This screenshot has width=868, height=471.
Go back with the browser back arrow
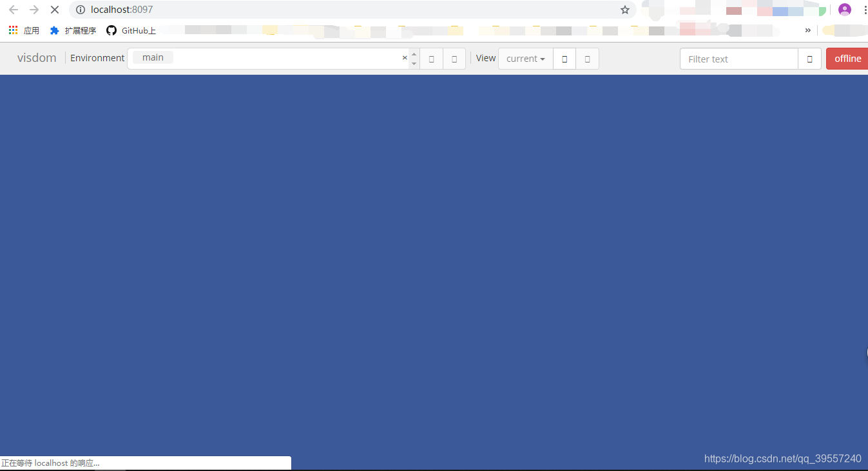(x=14, y=10)
